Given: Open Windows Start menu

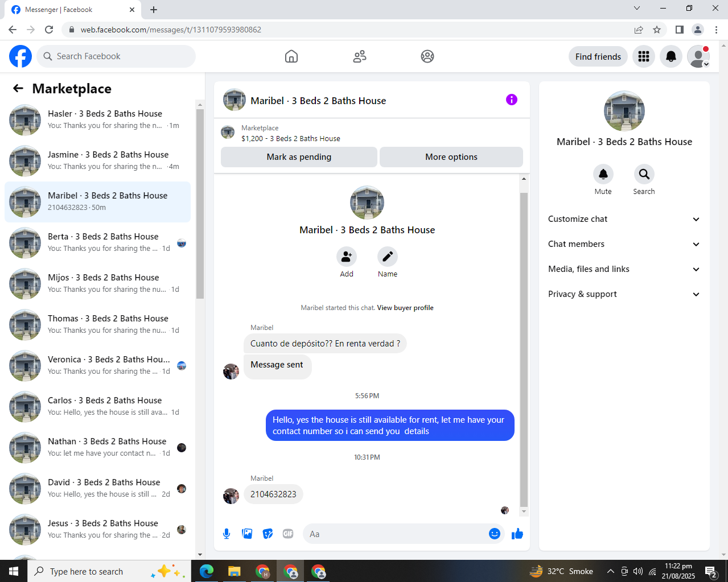Looking at the screenshot, I should (x=14, y=571).
